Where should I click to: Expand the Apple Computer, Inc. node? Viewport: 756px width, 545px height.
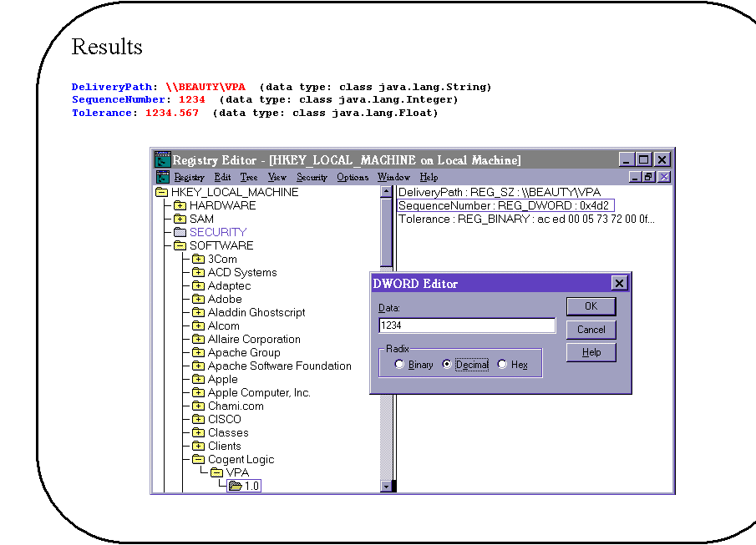[199, 392]
